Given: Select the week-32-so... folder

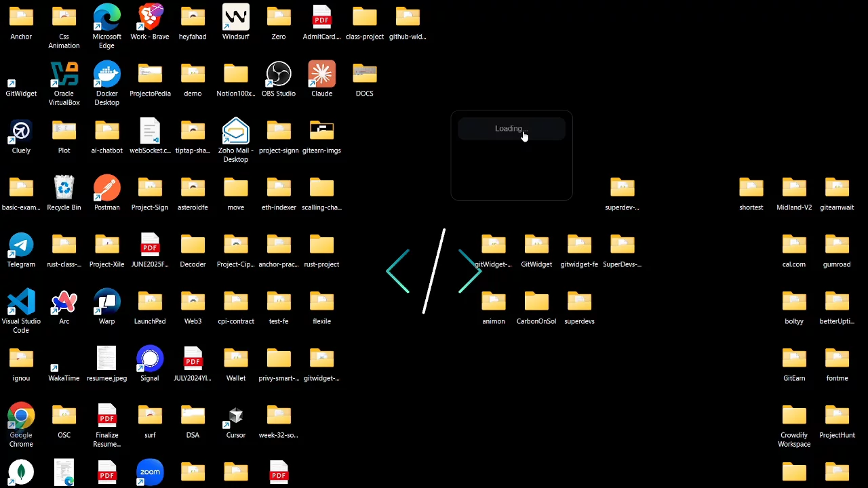Looking at the screenshot, I should tap(279, 416).
